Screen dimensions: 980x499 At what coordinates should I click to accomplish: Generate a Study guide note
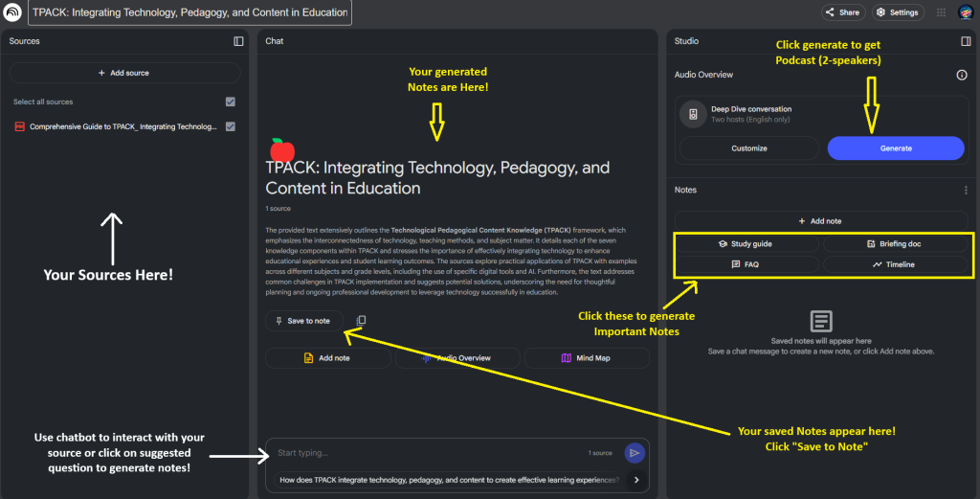(746, 244)
